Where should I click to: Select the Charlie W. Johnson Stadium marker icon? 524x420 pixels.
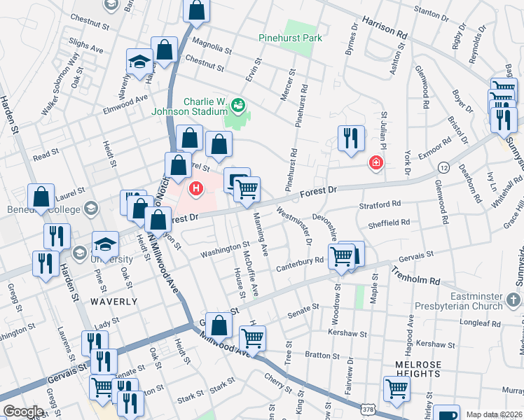(238, 106)
